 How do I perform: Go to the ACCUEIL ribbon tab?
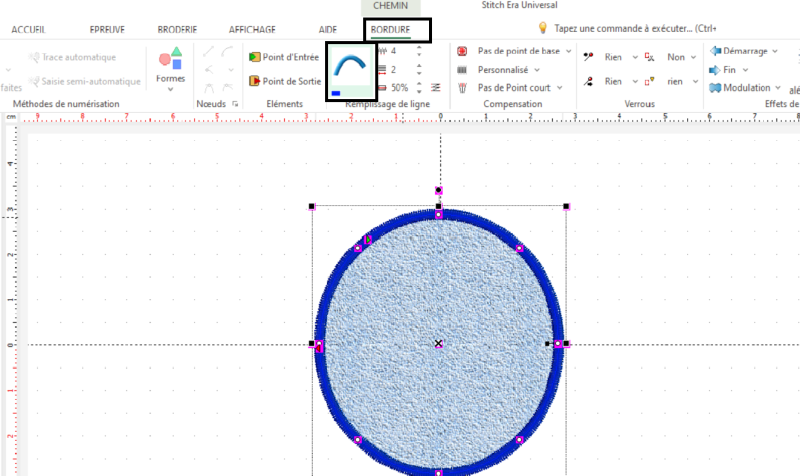click(x=28, y=30)
